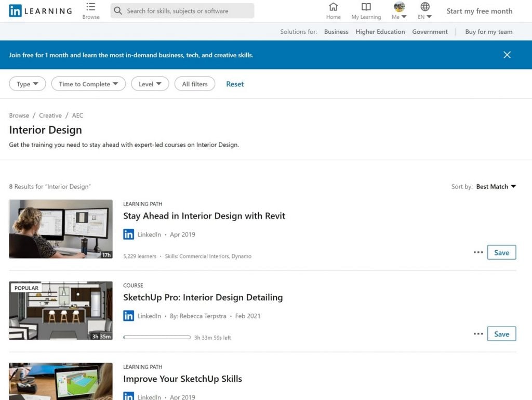This screenshot has width=532, height=400.
Task: Open All filters panel
Action: coord(195,84)
